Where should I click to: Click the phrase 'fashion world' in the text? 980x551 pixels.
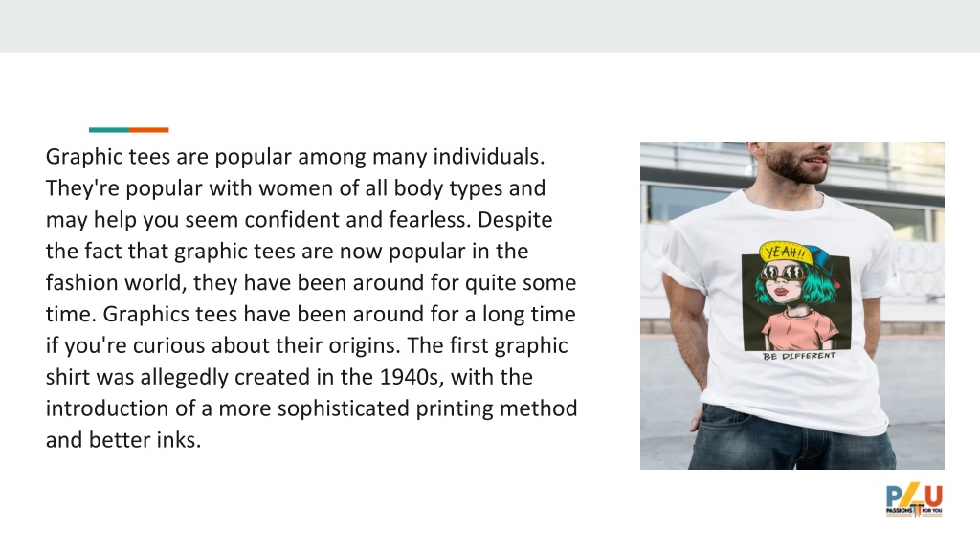(113, 283)
